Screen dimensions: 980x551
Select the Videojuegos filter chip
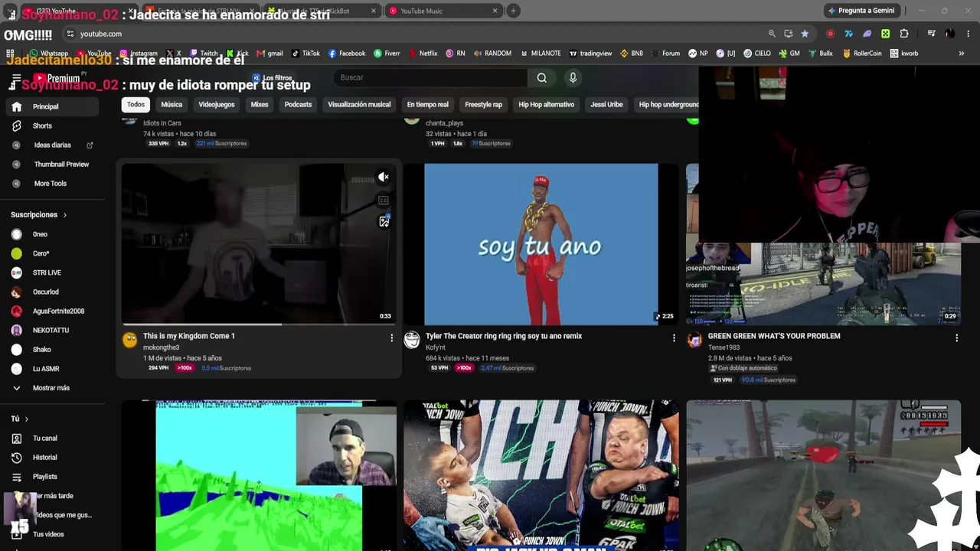217,105
